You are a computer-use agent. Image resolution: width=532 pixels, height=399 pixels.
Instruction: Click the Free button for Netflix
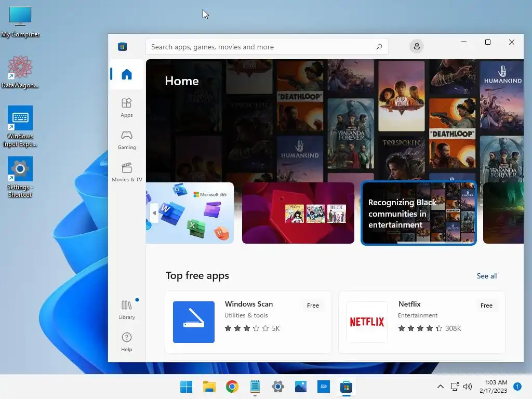tap(486, 305)
